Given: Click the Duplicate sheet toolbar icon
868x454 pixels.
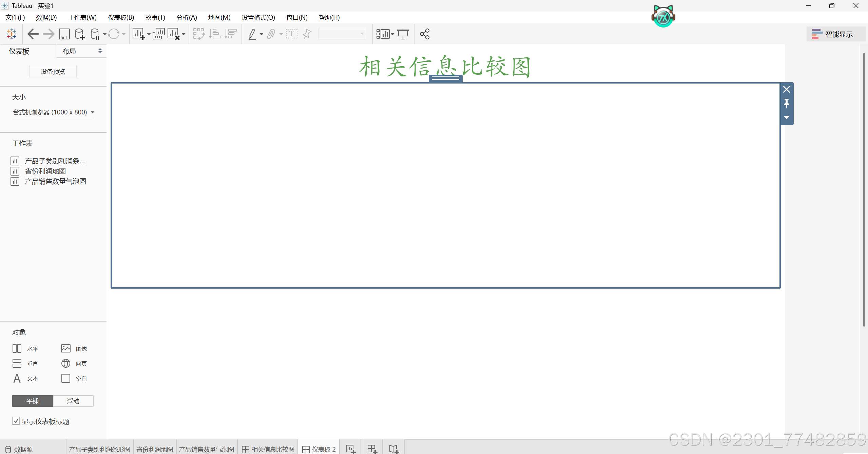Looking at the screenshot, I should tap(158, 34).
